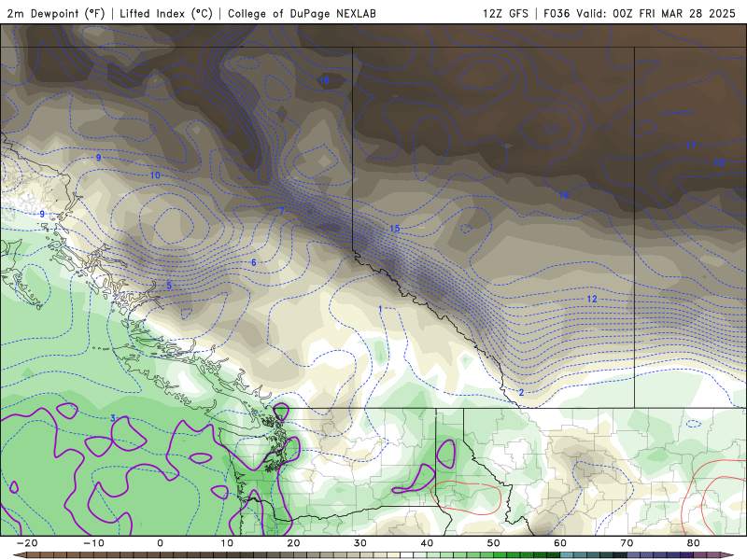This screenshot has height=560, width=747.
Task: Click the "-20" color scale label
Action: [27, 543]
